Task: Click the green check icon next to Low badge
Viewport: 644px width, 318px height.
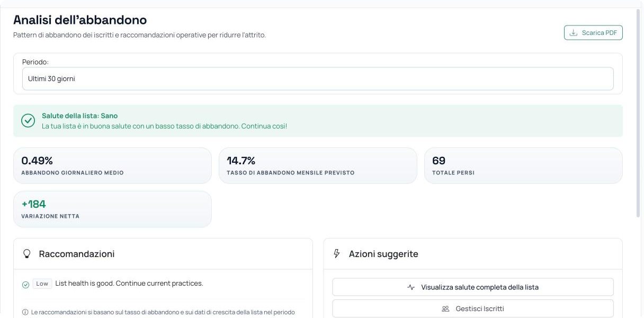Action: 25,285
